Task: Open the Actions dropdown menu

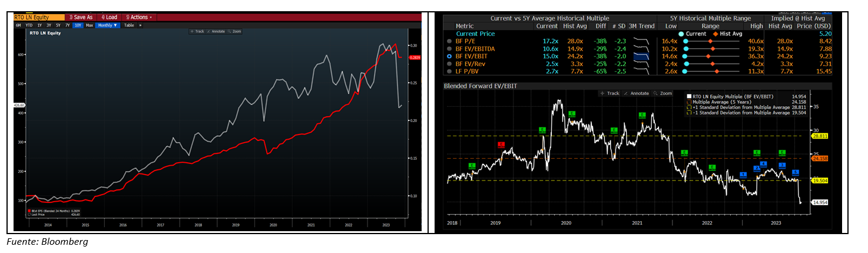Action: [x=140, y=17]
